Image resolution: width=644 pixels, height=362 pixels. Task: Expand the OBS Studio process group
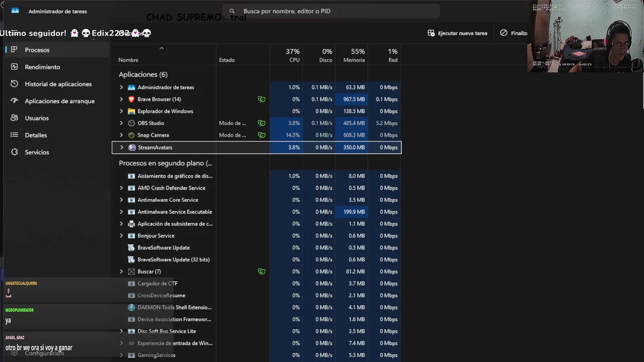tap(121, 123)
